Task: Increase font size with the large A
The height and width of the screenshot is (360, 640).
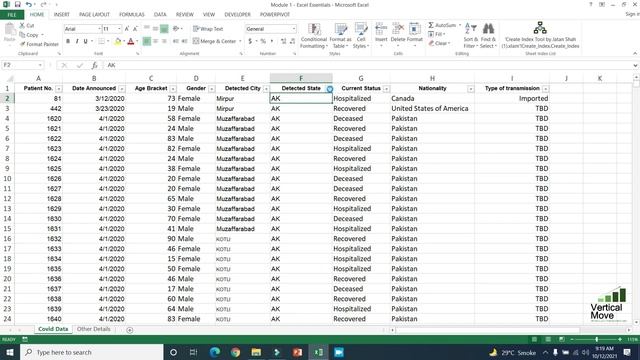Action: tap(127, 29)
